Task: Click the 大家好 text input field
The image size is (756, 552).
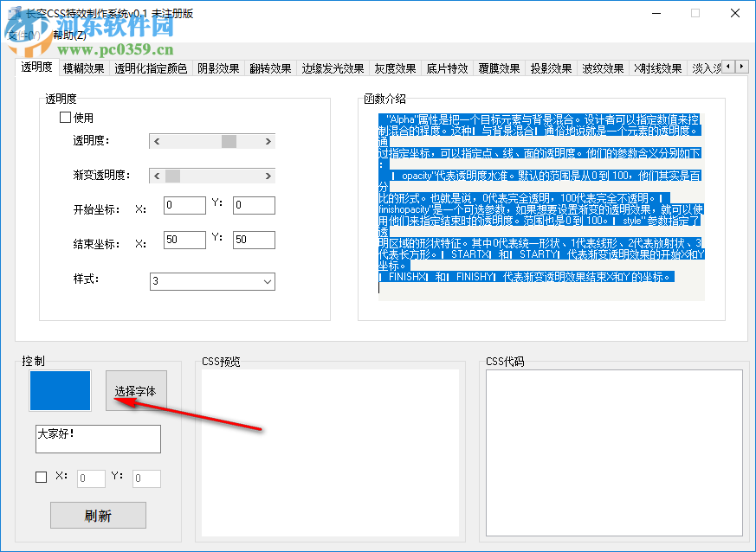Action: coord(98,440)
